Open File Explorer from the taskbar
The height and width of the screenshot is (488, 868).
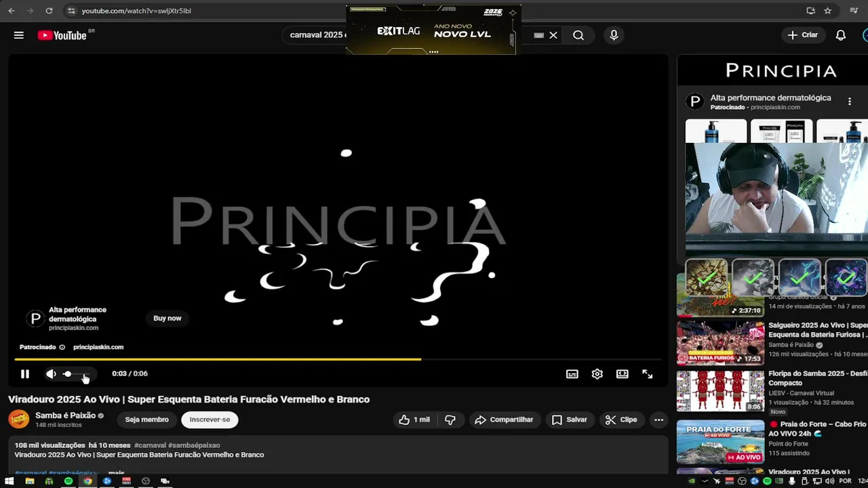point(29,481)
